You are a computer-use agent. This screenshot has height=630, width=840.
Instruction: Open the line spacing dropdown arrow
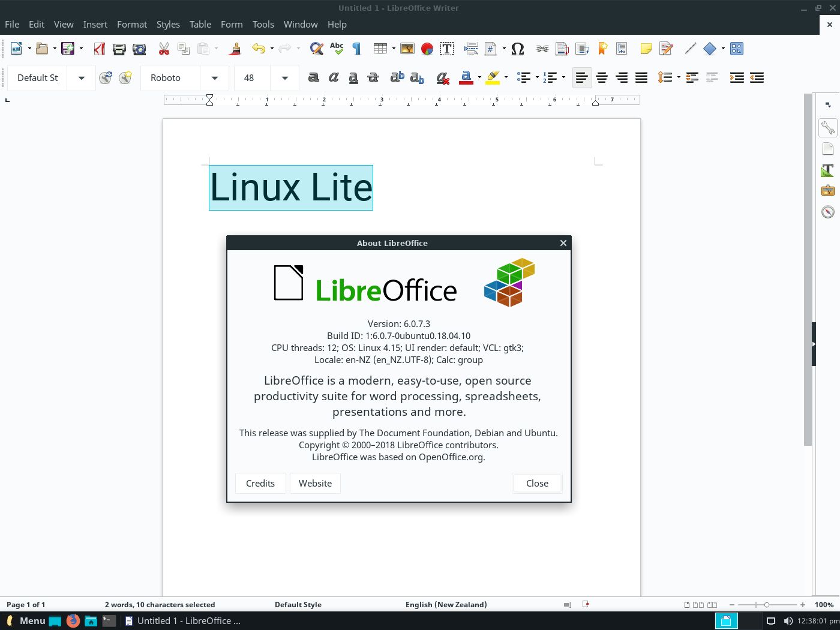click(x=679, y=77)
